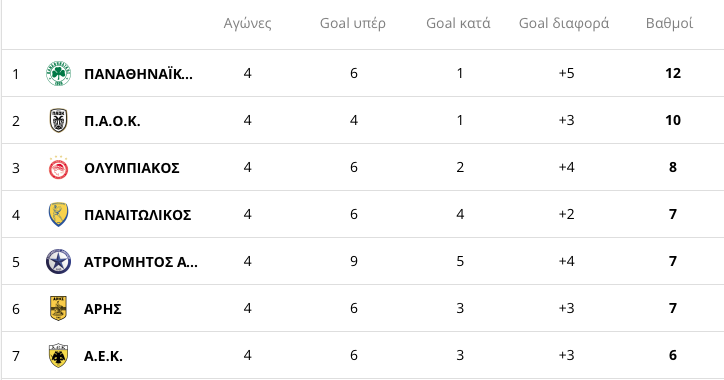Open the ΟΛΥΜΠΙΑΚΟΣ team page

(132, 168)
